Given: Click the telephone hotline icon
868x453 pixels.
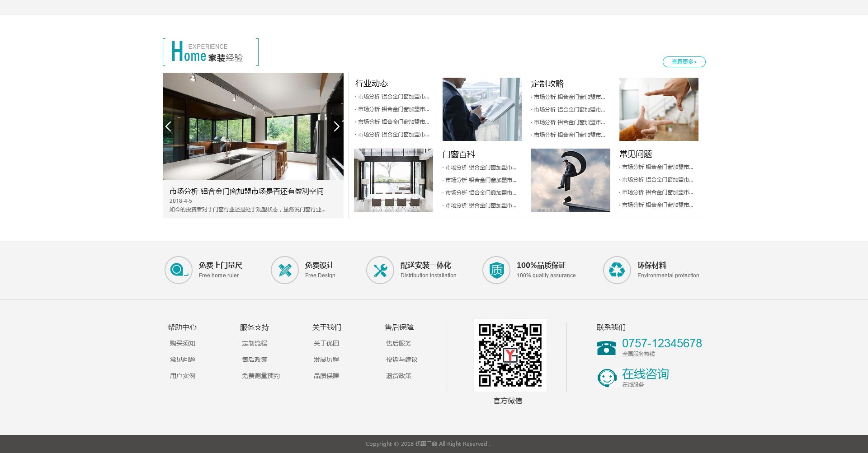Looking at the screenshot, I should [x=606, y=348].
